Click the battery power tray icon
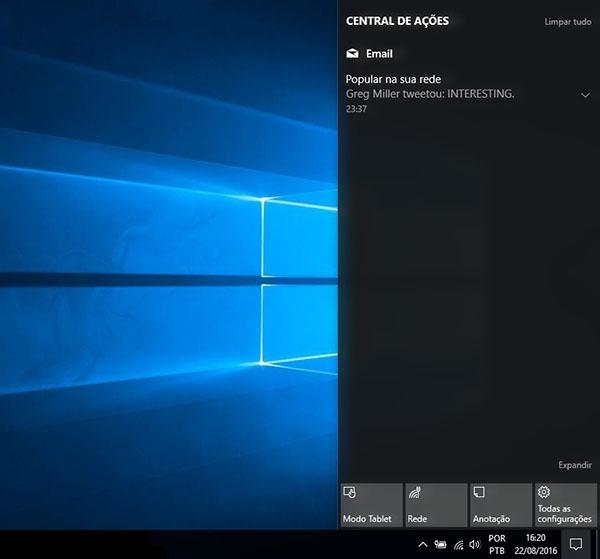This screenshot has width=600, height=559. 440,544
